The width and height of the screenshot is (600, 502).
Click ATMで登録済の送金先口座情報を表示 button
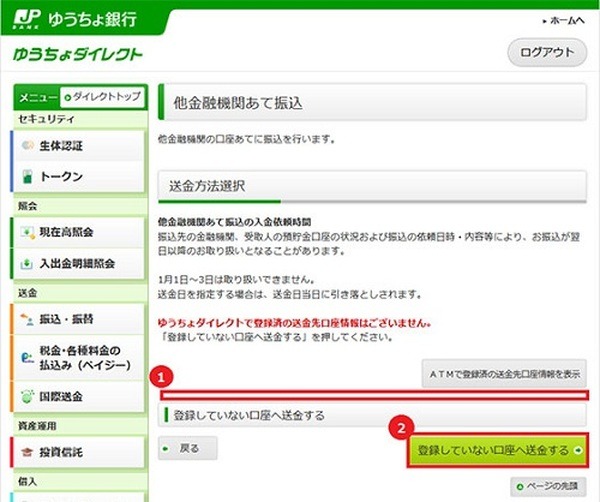[504, 374]
